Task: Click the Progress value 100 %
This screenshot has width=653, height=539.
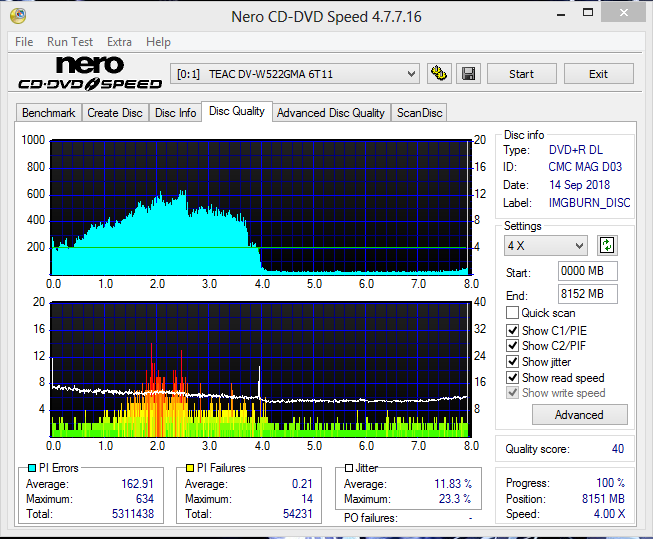Action: [611, 483]
